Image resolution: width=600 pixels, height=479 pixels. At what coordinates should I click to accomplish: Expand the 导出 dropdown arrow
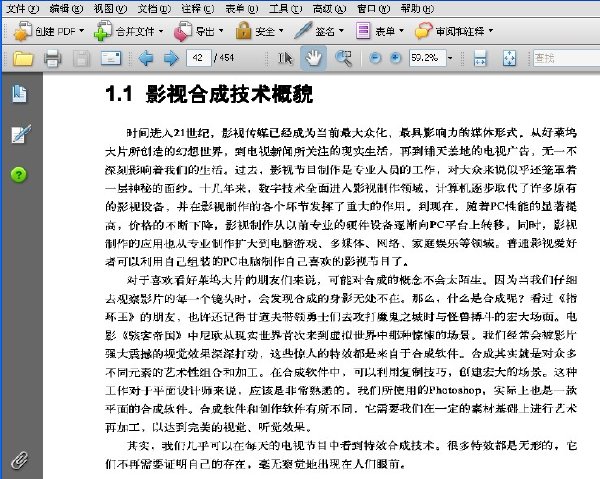coord(221,31)
